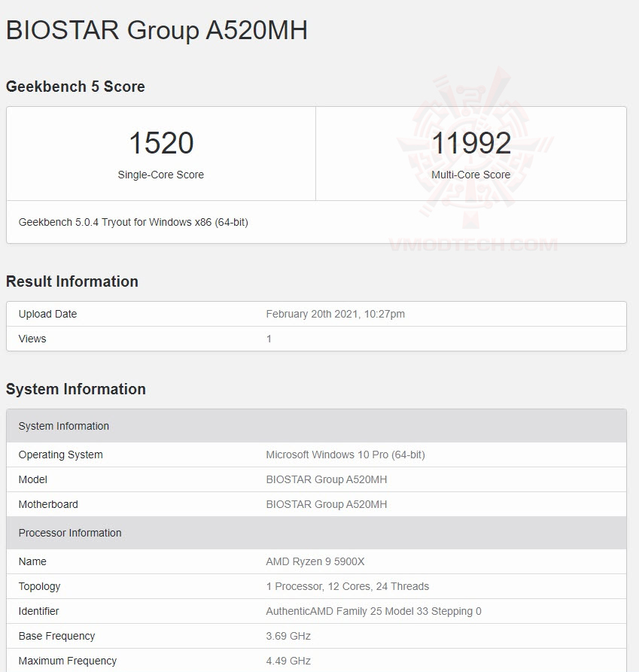Select the AuthenticAMD Family 25 identifier value
This screenshot has height=672, width=639.
coord(374,611)
